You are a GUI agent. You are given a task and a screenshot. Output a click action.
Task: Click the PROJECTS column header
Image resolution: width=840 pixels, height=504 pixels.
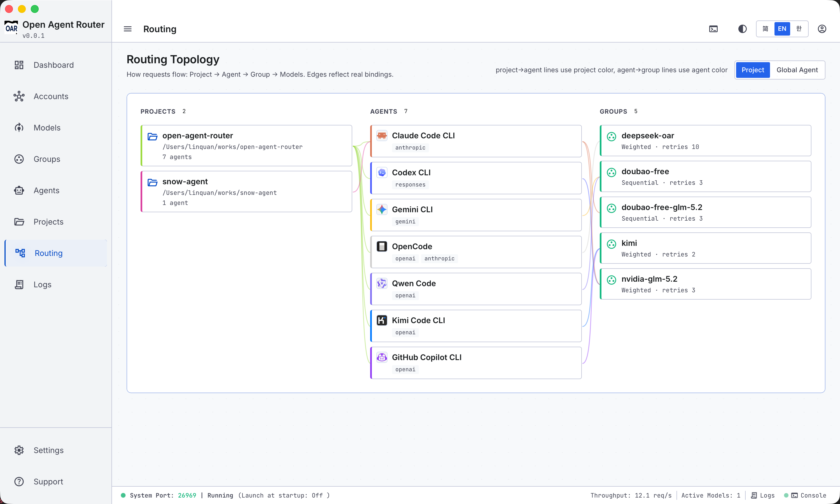[x=158, y=111]
